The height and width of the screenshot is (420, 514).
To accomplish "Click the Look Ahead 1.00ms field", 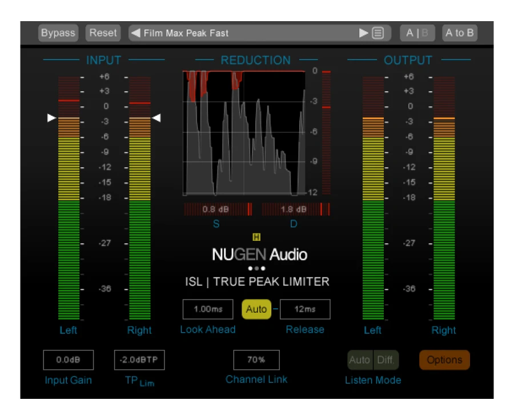I will [208, 309].
